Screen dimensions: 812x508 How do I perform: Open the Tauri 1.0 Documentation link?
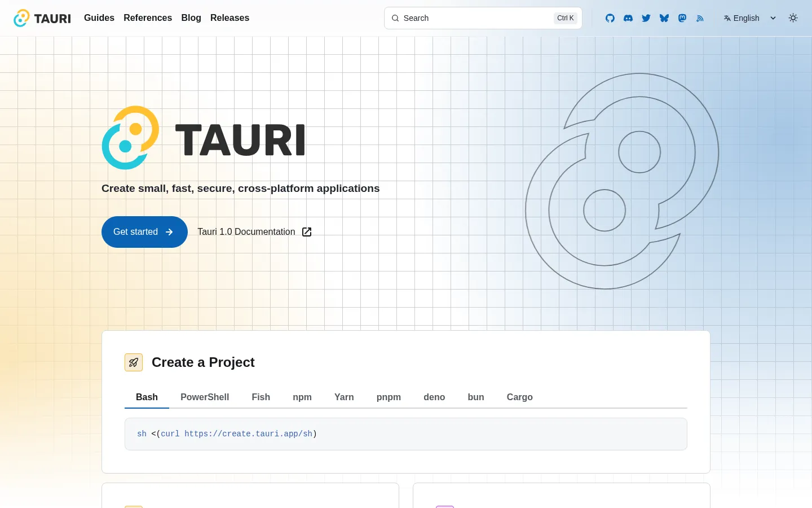(x=254, y=232)
